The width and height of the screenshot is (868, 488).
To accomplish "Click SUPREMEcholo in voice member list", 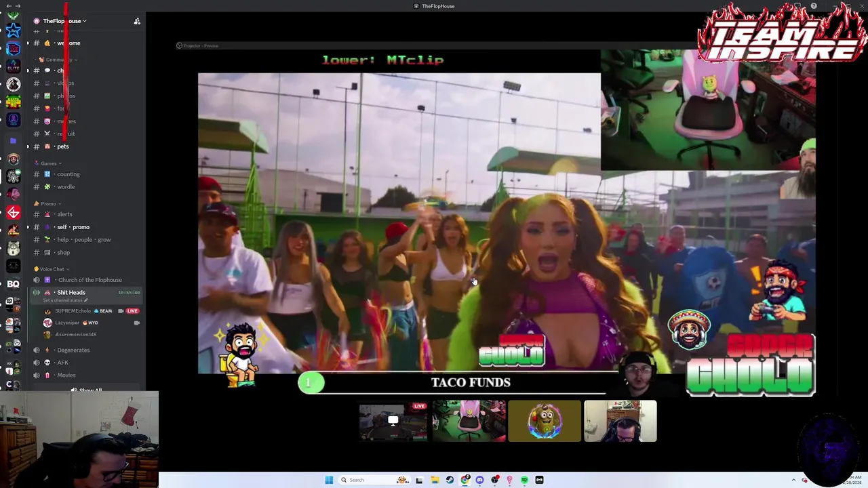I will 73,311.
